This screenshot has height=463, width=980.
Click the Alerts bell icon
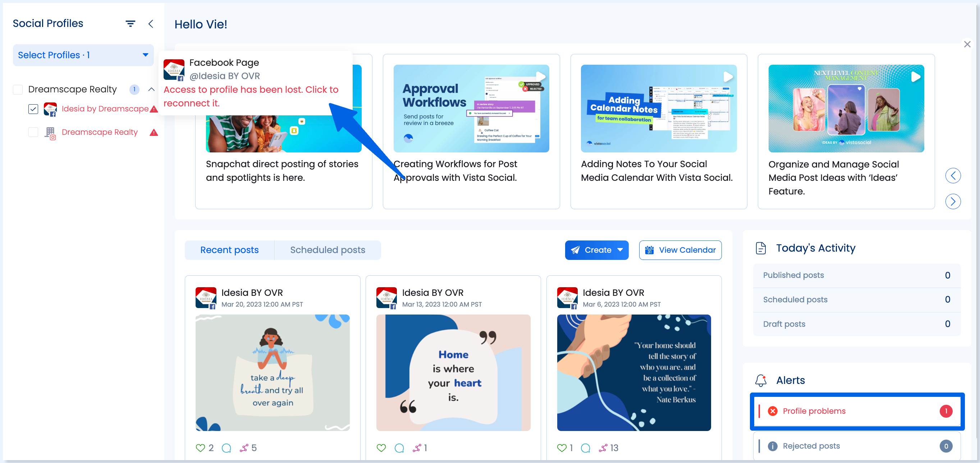pyautogui.click(x=760, y=380)
